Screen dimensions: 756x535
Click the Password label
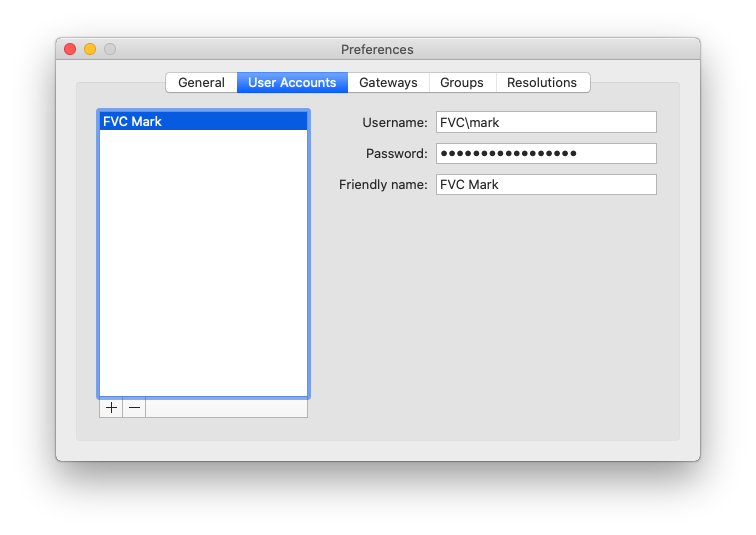[396, 153]
